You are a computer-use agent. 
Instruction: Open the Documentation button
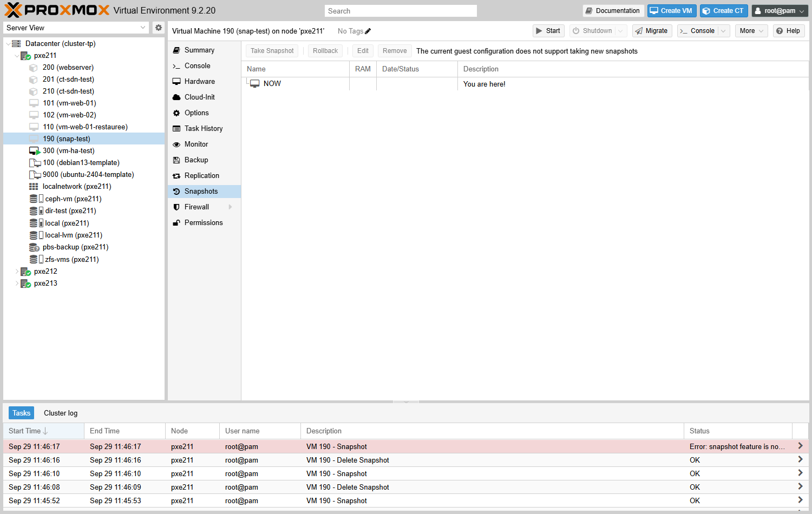[613, 11]
